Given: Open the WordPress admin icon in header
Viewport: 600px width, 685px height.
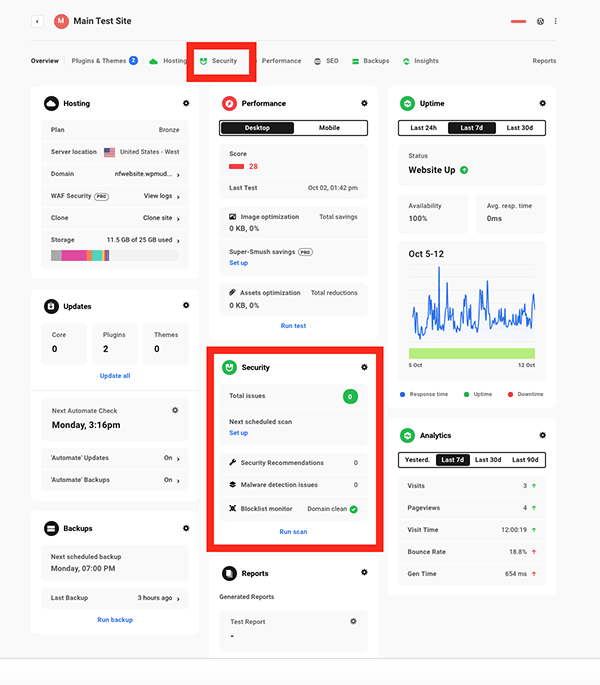Looking at the screenshot, I should pyautogui.click(x=541, y=21).
